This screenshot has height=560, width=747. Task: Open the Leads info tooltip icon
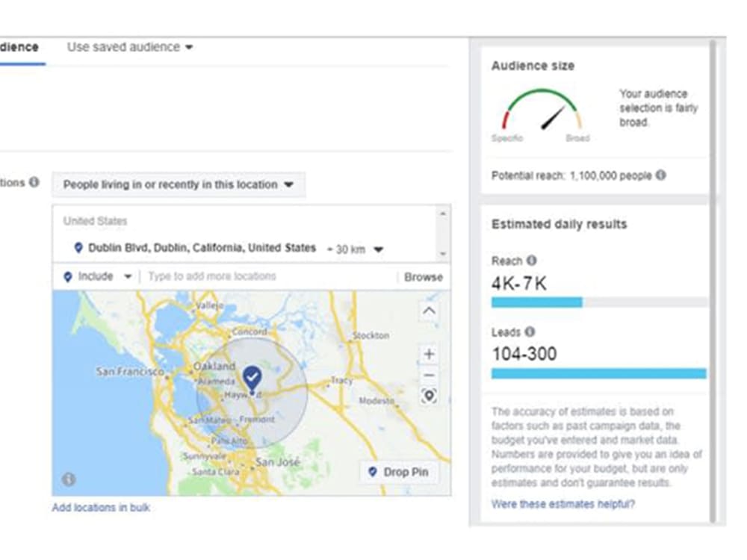point(530,332)
